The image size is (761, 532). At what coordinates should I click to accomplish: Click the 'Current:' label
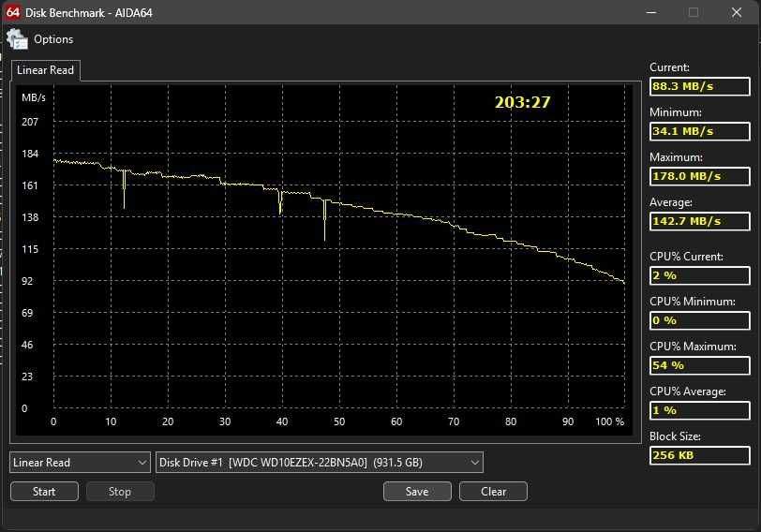pos(669,67)
